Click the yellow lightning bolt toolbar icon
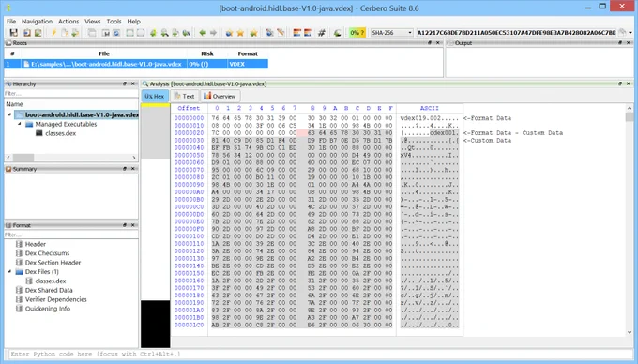The image size is (638, 364). tap(53, 33)
